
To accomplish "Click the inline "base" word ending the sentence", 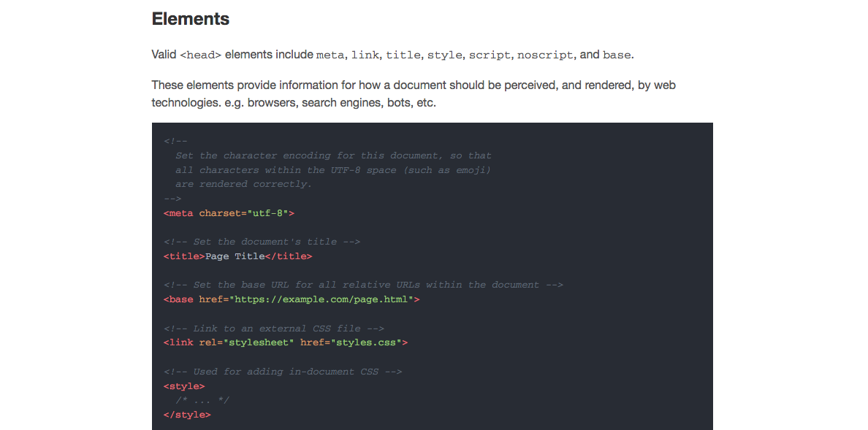I will coord(617,55).
